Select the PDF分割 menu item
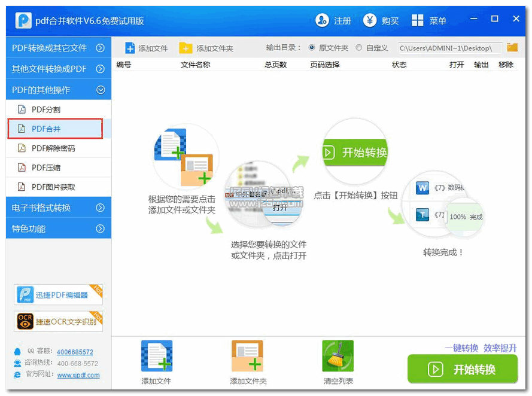 59,109
